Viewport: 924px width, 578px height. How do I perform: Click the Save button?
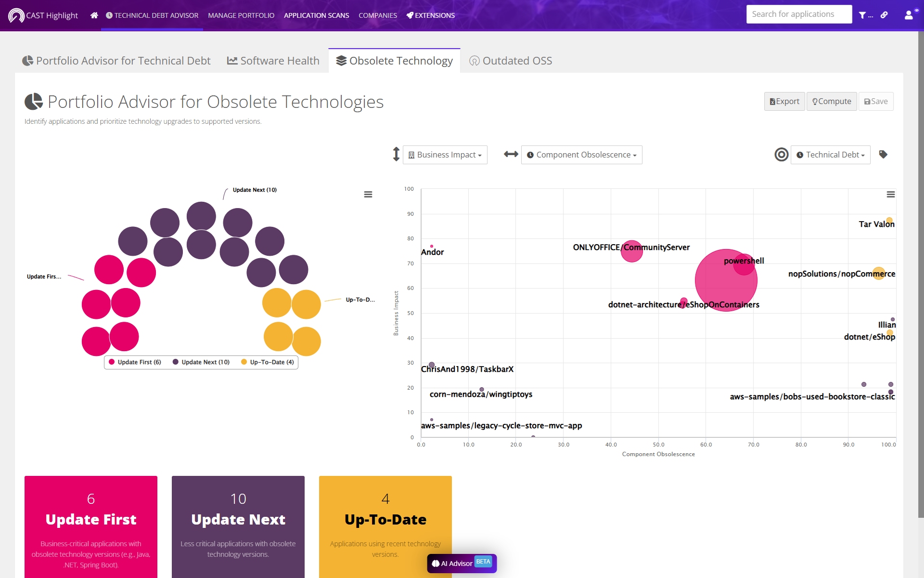[x=876, y=102]
